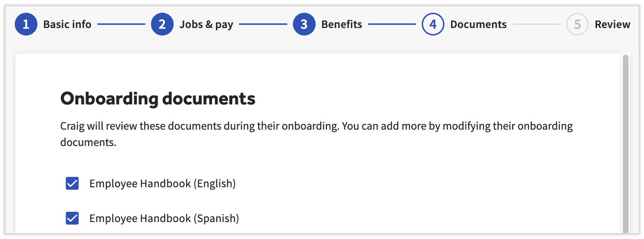Open the Jobs & pay step
644x239 pixels.
206,25
